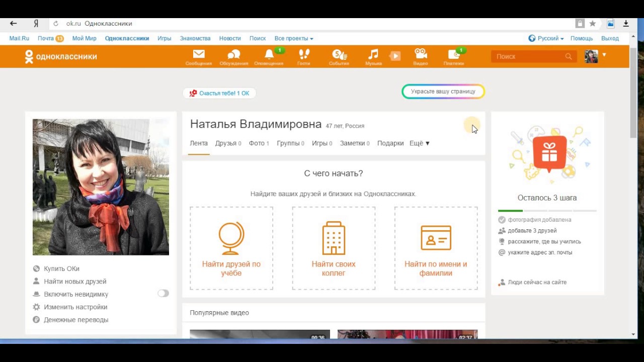
Task: Reload the page with refresh icon
Action: point(56,24)
